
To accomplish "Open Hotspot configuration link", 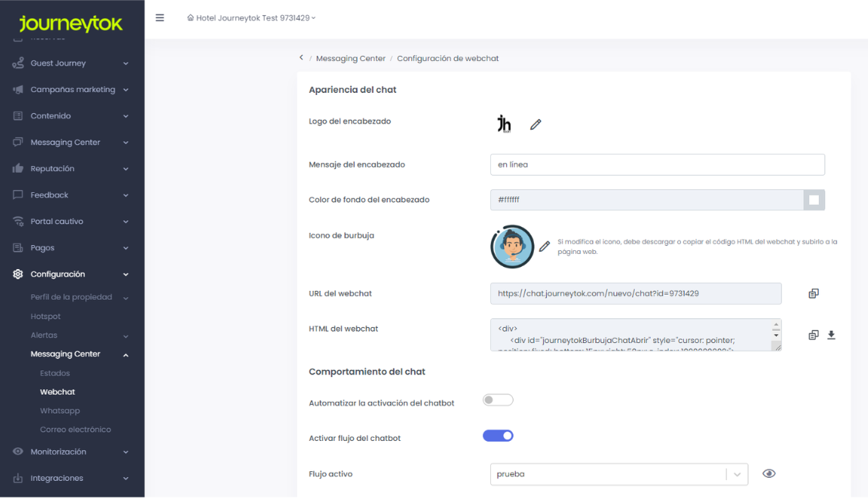I will 46,317.
